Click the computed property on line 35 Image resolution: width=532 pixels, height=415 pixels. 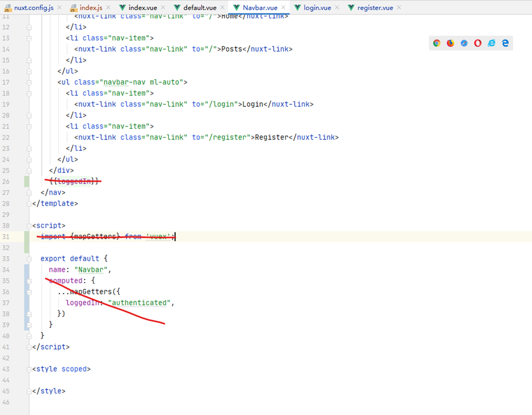click(66, 281)
